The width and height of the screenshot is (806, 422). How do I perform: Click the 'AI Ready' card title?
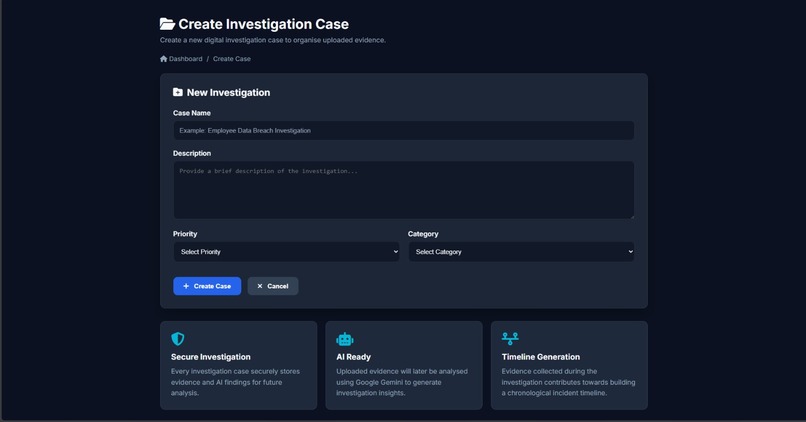point(354,357)
